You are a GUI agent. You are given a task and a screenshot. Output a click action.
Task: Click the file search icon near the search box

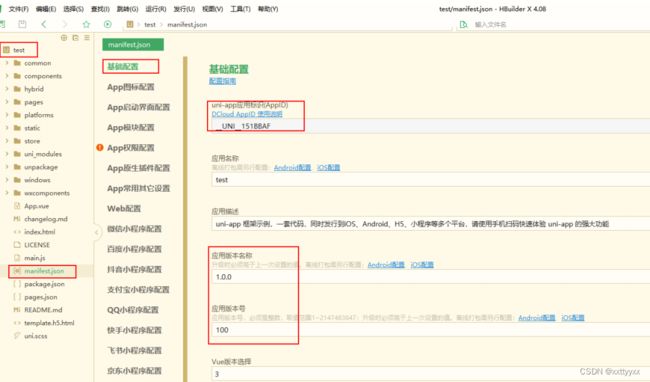tap(463, 24)
